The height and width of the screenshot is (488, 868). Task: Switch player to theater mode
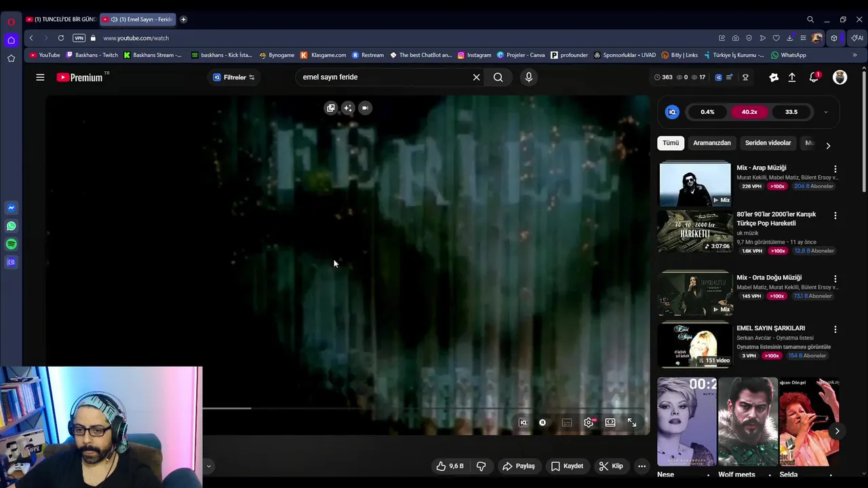[x=610, y=422]
